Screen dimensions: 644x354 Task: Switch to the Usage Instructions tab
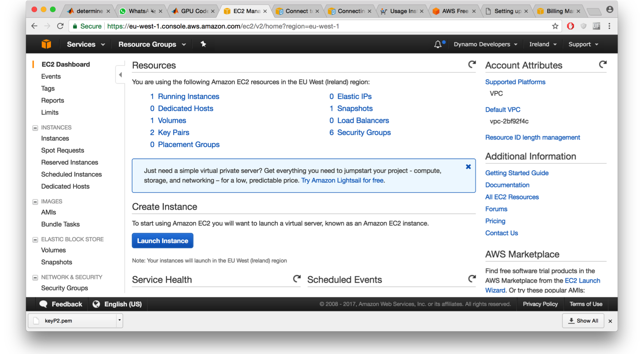click(402, 11)
